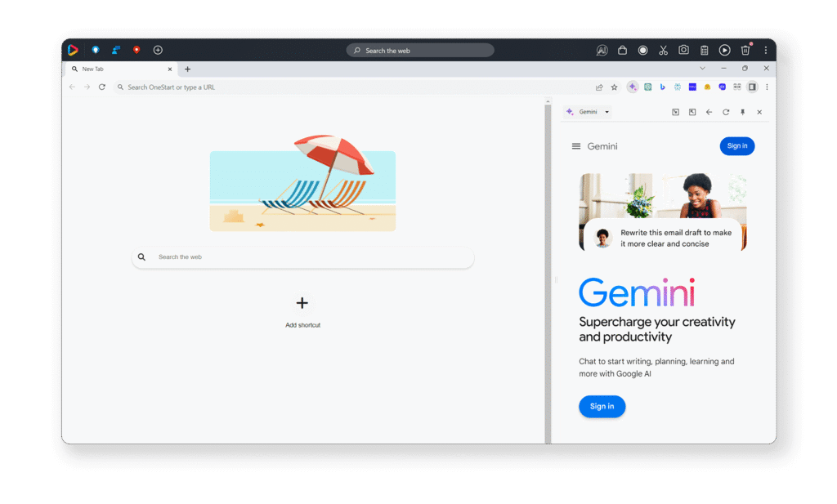
Task: Pin the Gemini side panel
Action: (x=742, y=112)
